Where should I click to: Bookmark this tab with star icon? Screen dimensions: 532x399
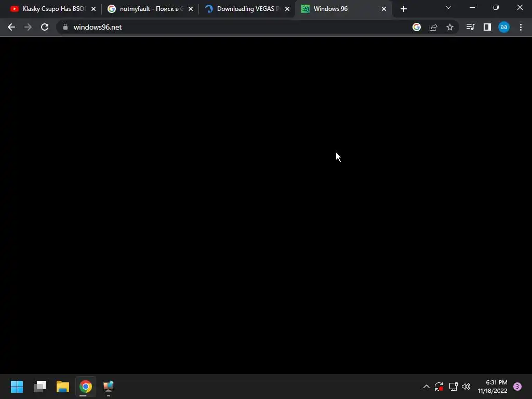tap(450, 27)
